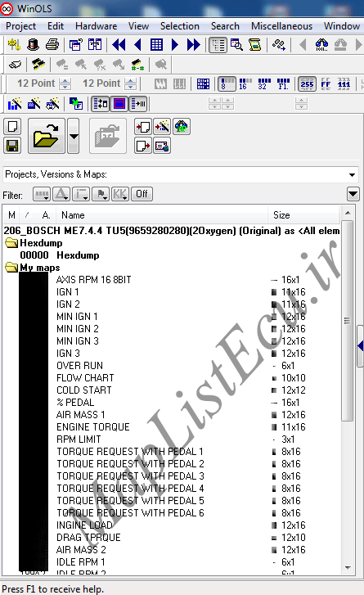Toggle hexadecimal FF number format
Image resolution: width=364 pixels, height=595 pixels.
click(x=326, y=83)
